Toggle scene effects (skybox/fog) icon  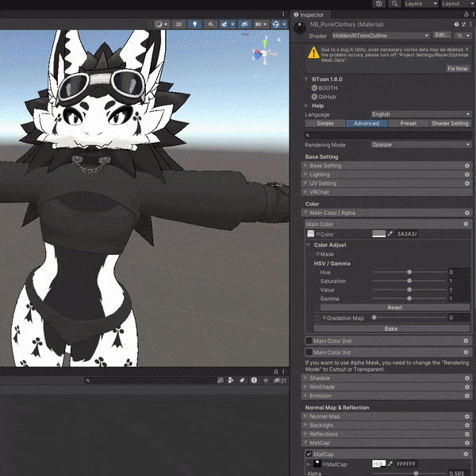coord(225,25)
